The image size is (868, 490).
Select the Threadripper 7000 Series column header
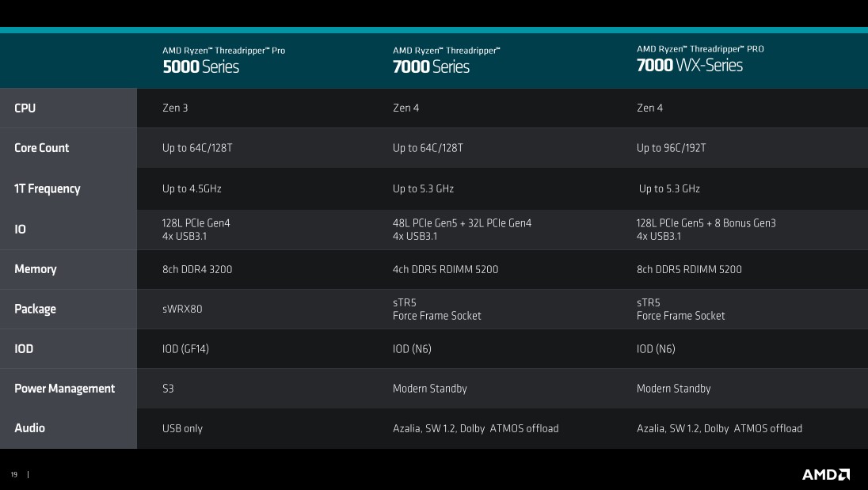click(446, 60)
